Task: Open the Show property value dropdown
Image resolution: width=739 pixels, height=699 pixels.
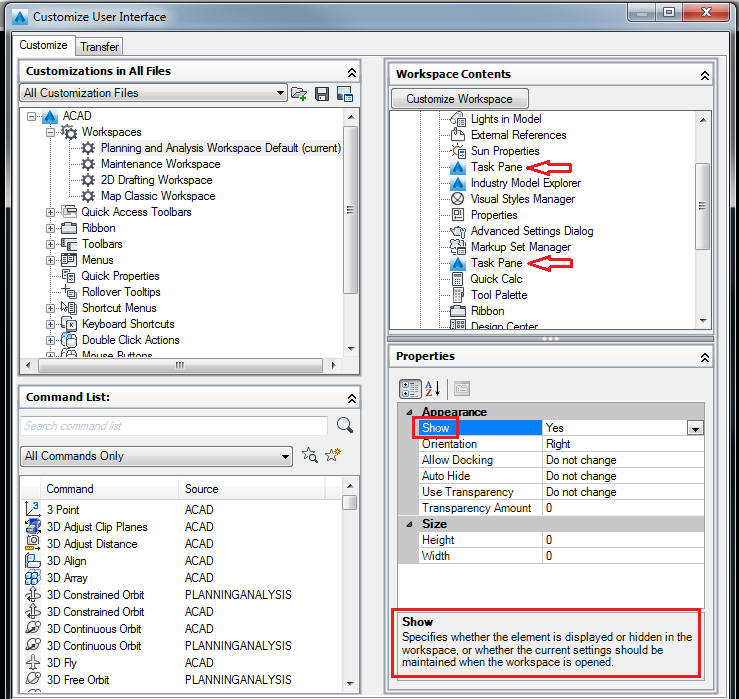Action: pyautogui.click(x=695, y=428)
